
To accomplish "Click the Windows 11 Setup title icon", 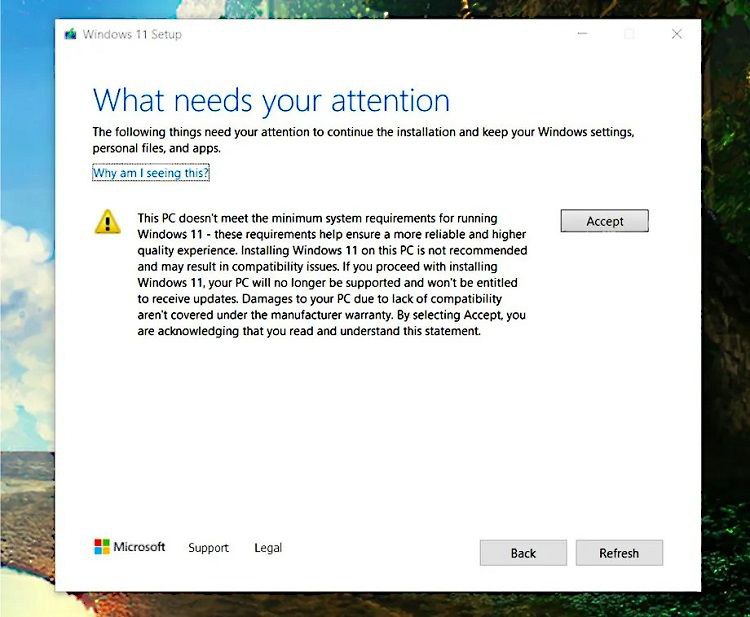I will pos(71,34).
